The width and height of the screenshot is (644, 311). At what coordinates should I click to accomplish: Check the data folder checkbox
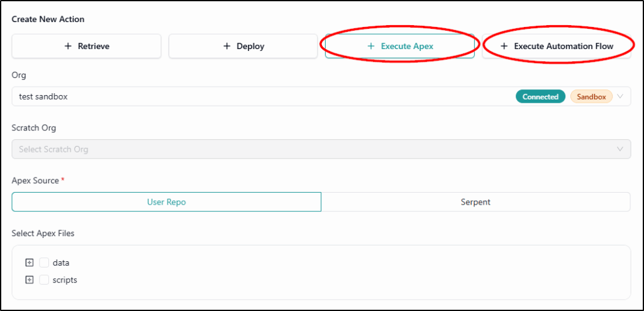(44, 263)
